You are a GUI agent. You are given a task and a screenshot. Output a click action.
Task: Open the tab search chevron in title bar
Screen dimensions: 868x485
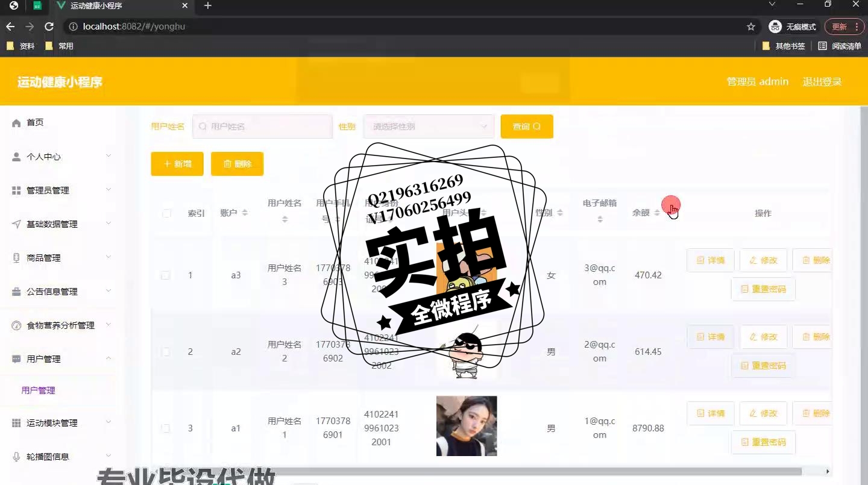pyautogui.click(x=772, y=4)
